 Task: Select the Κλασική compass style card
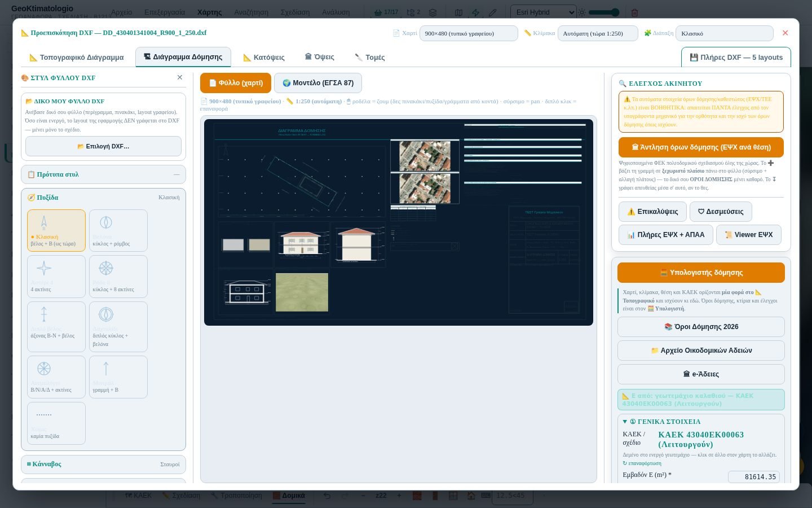(56, 230)
